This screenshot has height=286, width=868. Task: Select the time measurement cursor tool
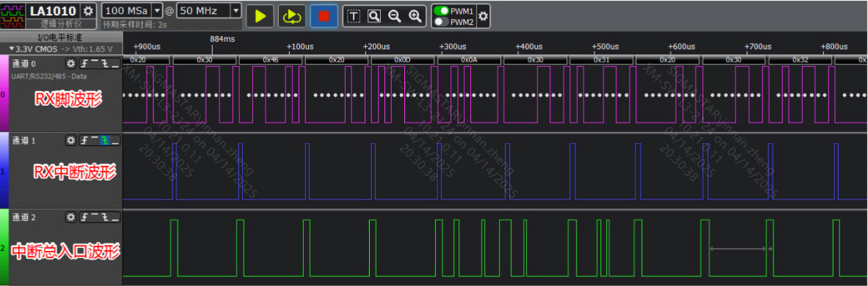[354, 16]
